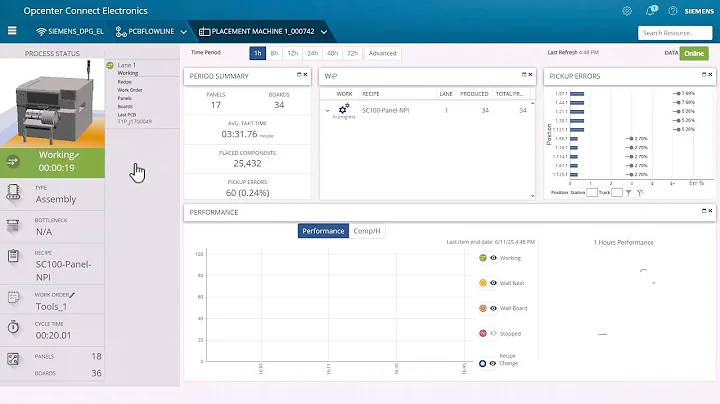
Task: Open Advanced time period options
Action: point(382,53)
